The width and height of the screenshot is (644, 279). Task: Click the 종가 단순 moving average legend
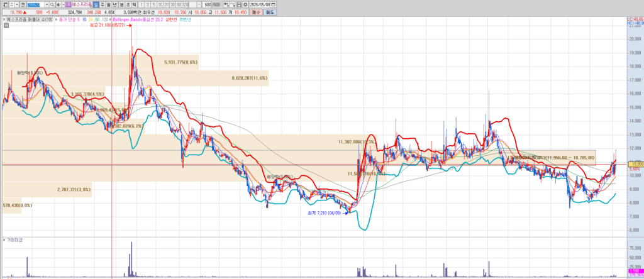click(69, 19)
